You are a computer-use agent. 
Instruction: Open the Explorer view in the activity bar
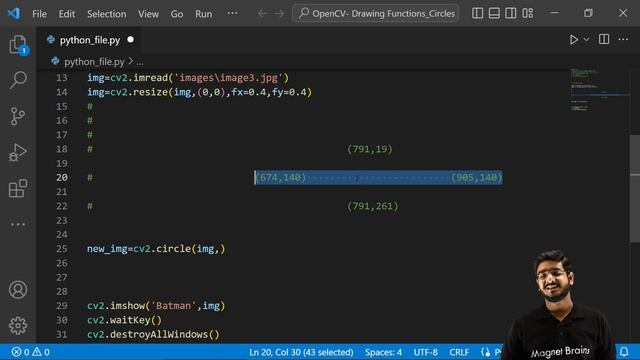pyautogui.click(x=18, y=44)
